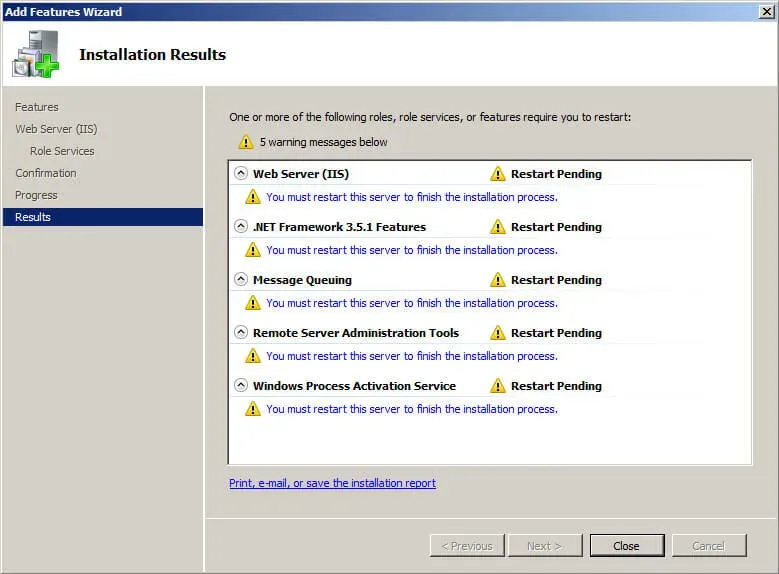779x574 pixels.
Task: Collapse the Windows Process Activation Service section
Action: [241, 385]
